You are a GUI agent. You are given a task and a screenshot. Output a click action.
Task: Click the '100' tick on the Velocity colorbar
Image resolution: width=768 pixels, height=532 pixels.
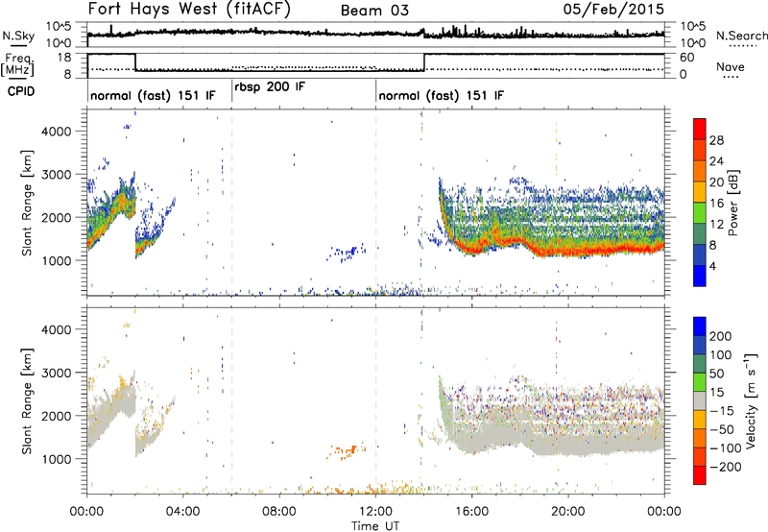pyautogui.click(x=721, y=354)
